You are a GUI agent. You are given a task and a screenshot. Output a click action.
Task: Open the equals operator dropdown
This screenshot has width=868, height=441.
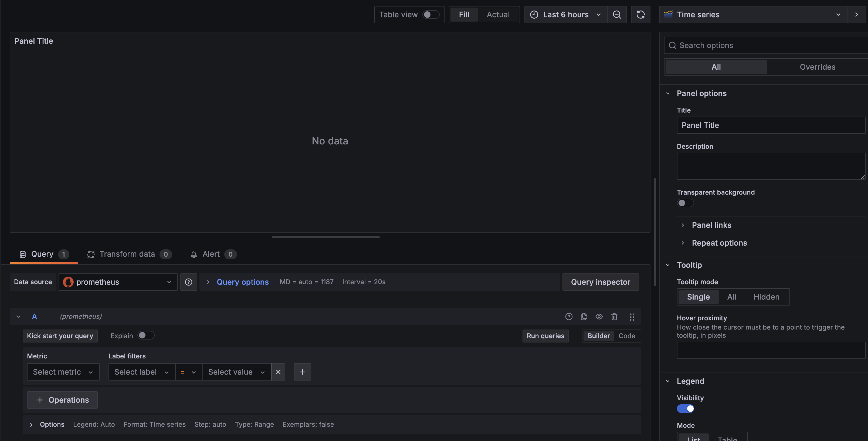189,372
